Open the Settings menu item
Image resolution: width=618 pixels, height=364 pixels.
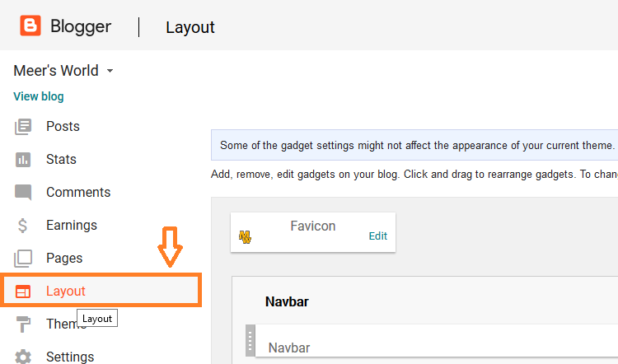pyautogui.click(x=70, y=357)
